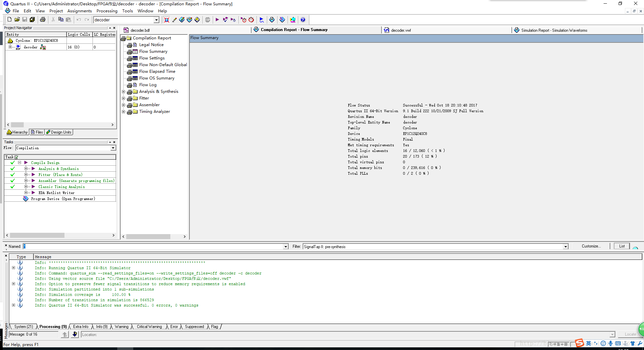Click the Stop Processing toolbar icon
The height and width of the screenshot is (350, 644).
(x=208, y=20)
